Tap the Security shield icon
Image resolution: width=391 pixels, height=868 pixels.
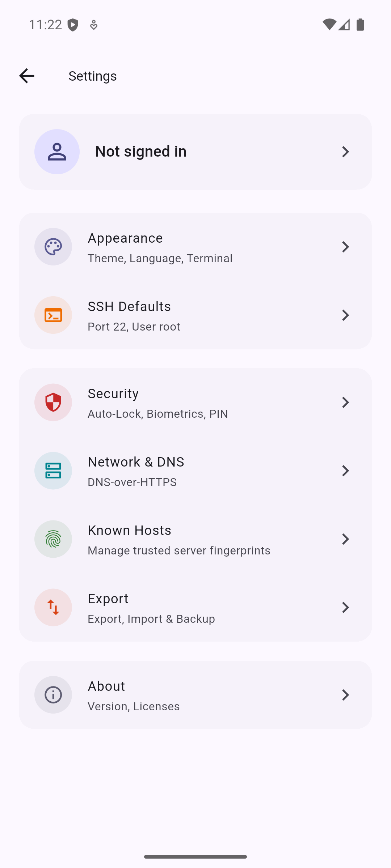pos(53,402)
